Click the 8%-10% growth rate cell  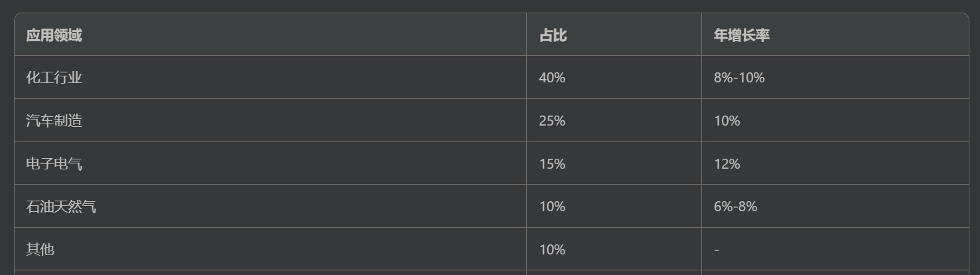click(x=835, y=78)
